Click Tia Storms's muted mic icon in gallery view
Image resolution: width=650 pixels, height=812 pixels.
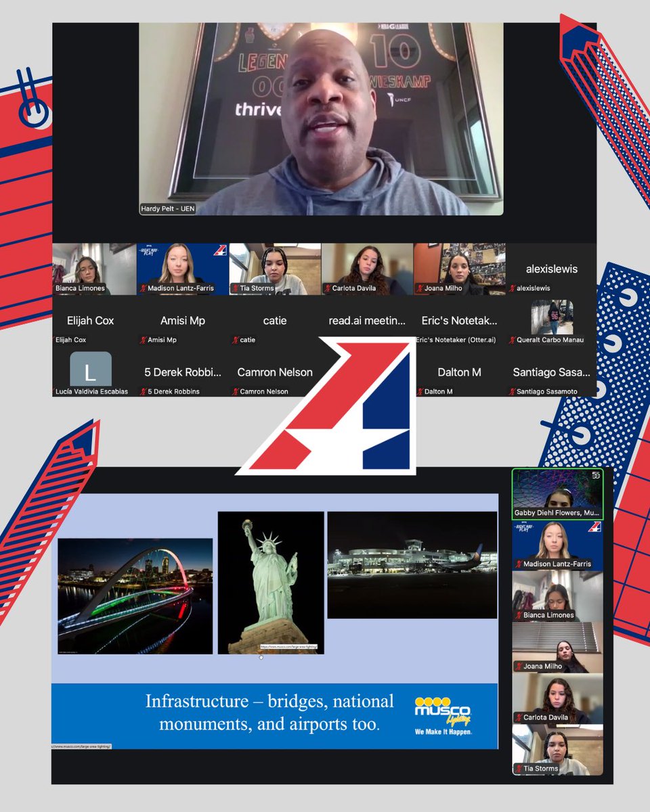[235, 288]
